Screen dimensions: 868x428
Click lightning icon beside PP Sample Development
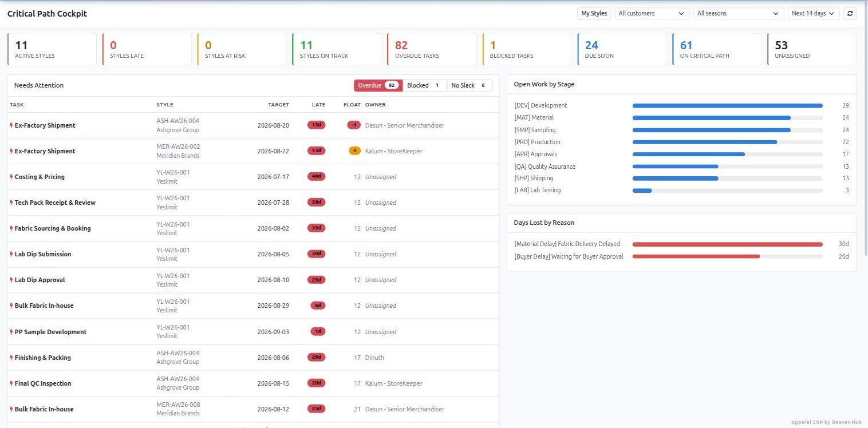11,332
